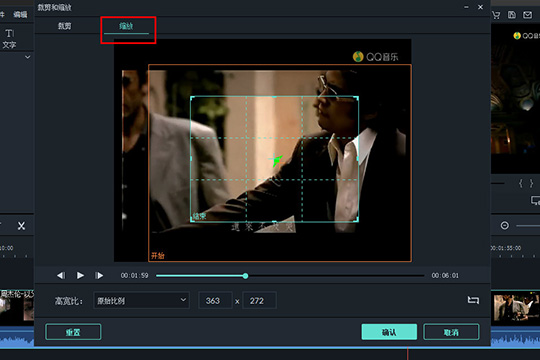Click the 确认 confirm button
The image size is (540, 360).
point(389,332)
